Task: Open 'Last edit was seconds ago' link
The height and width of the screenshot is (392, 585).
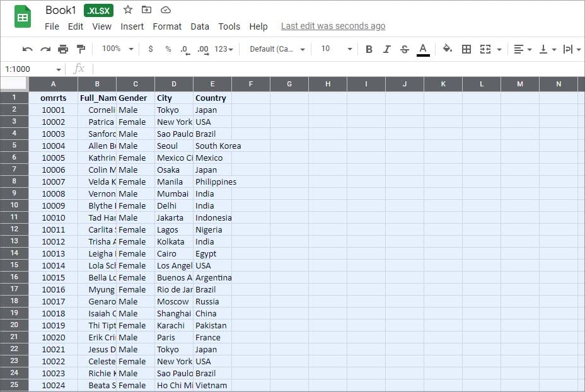Action: [x=333, y=26]
